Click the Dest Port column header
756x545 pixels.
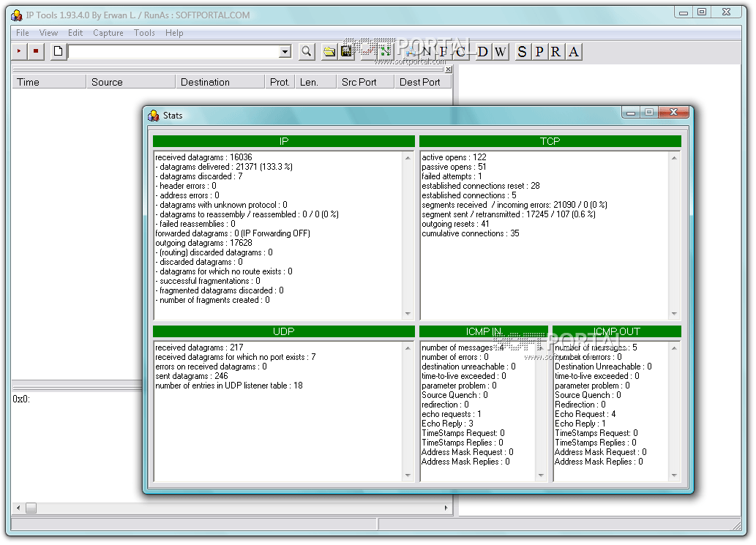pyautogui.click(x=423, y=83)
